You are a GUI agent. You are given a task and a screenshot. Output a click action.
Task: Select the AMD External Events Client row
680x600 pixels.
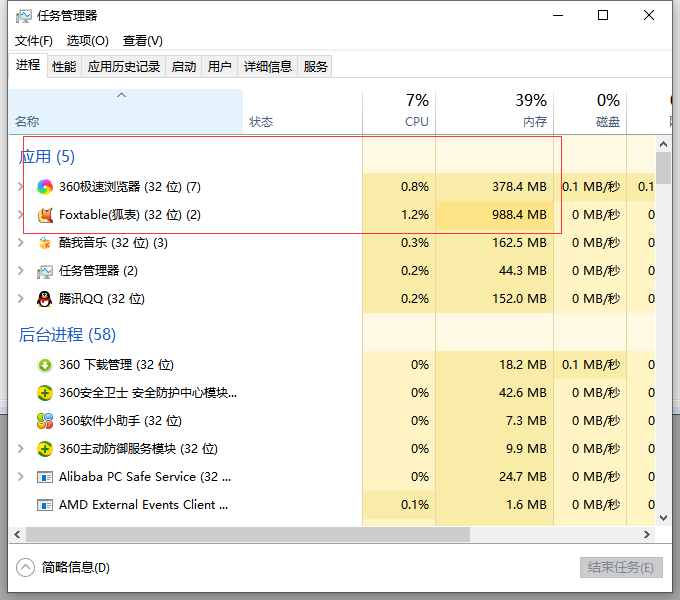pyautogui.click(x=332, y=505)
